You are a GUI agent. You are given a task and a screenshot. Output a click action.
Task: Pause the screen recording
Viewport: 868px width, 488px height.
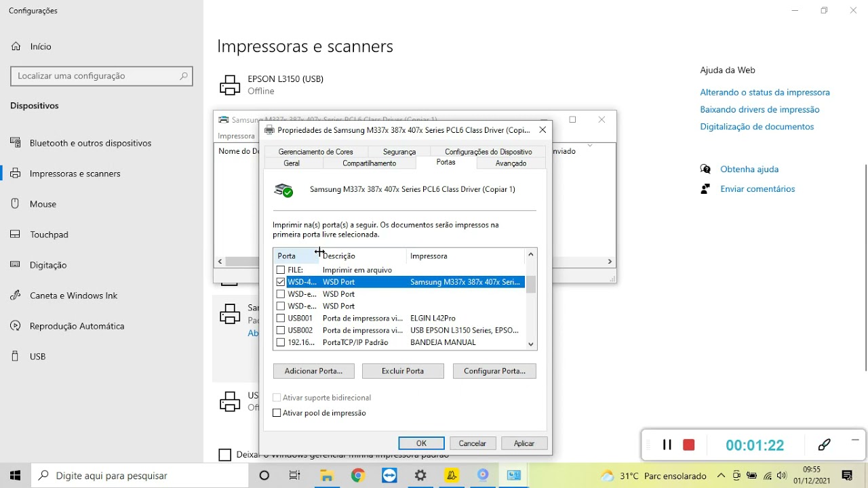pos(667,445)
